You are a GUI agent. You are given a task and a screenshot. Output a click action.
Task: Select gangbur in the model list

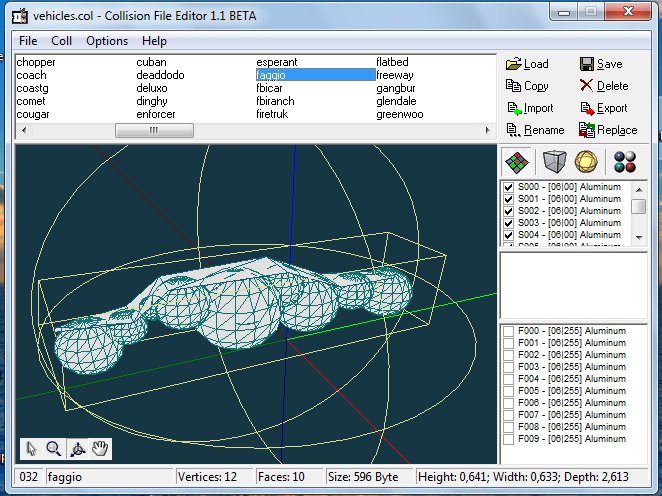396,88
